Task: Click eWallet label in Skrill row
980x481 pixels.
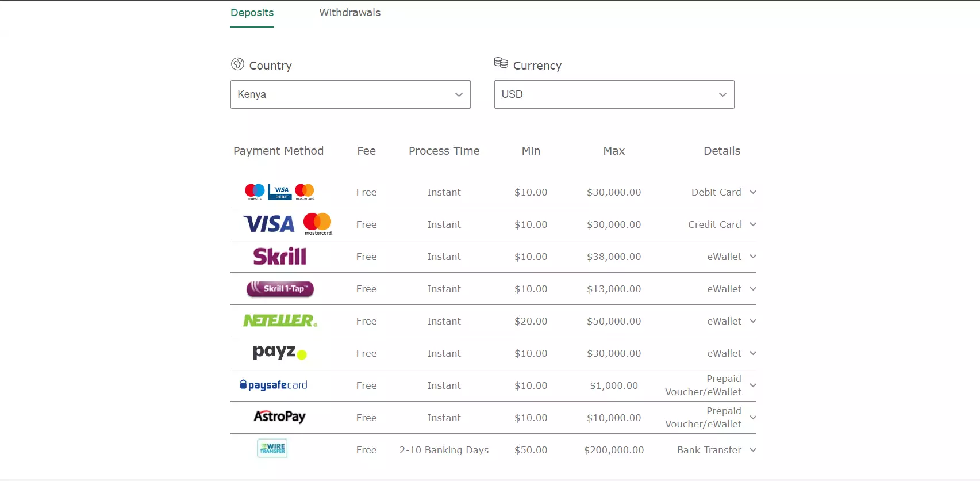Action: pyautogui.click(x=724, y=257)
